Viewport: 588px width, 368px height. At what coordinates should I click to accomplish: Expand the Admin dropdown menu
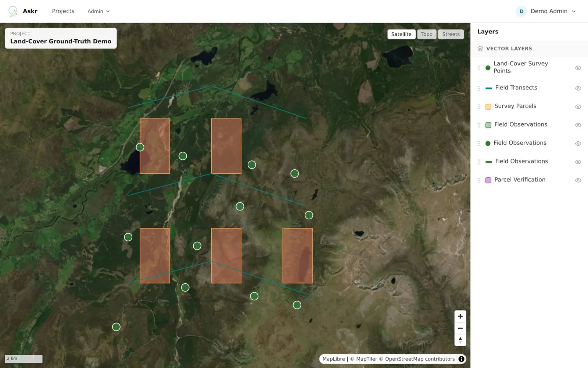click(x=98, y=11)
